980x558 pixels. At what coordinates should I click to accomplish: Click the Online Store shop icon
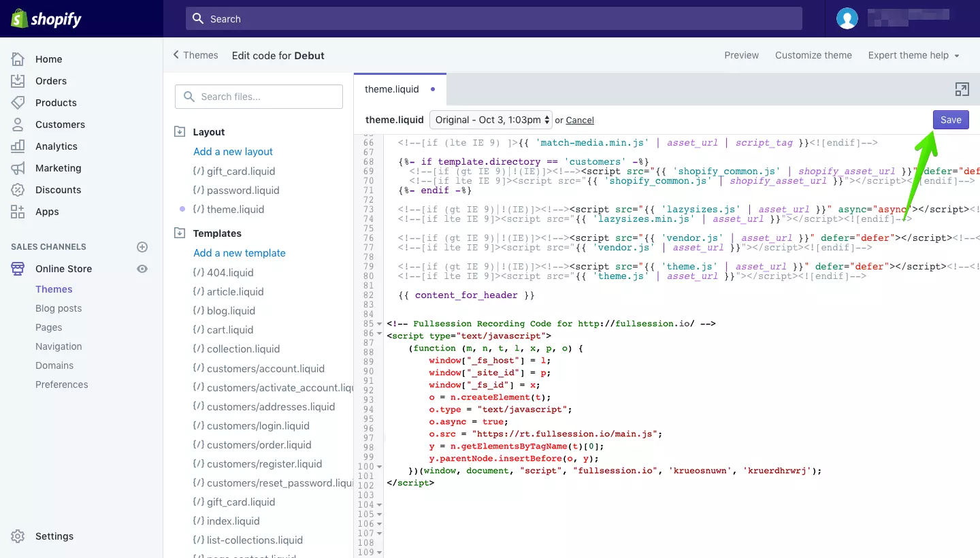18,269
